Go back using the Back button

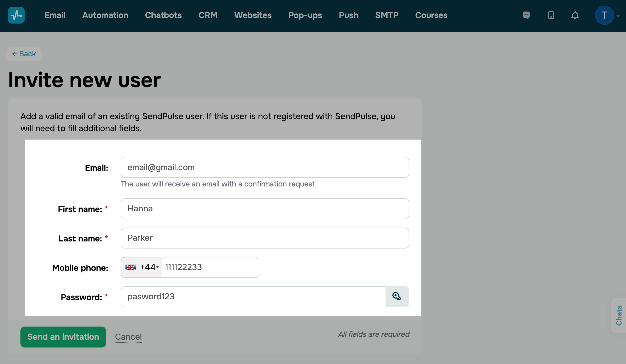click(24, 54)
